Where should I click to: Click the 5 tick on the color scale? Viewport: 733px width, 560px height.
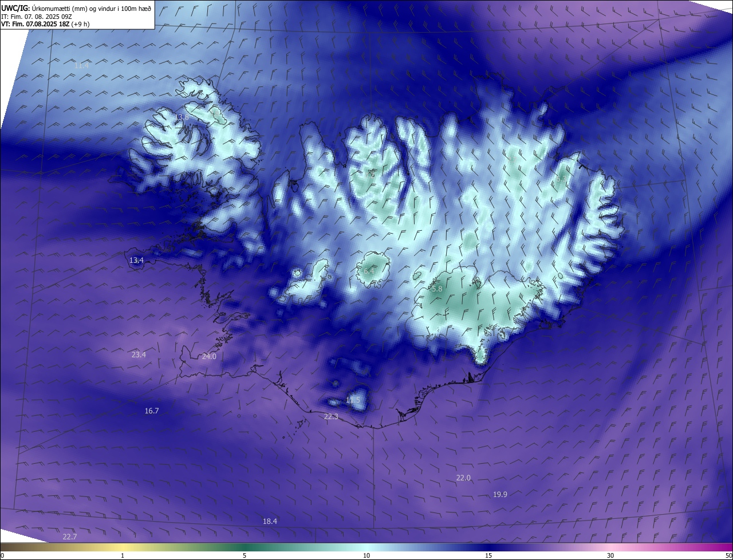tap(245, 555)
